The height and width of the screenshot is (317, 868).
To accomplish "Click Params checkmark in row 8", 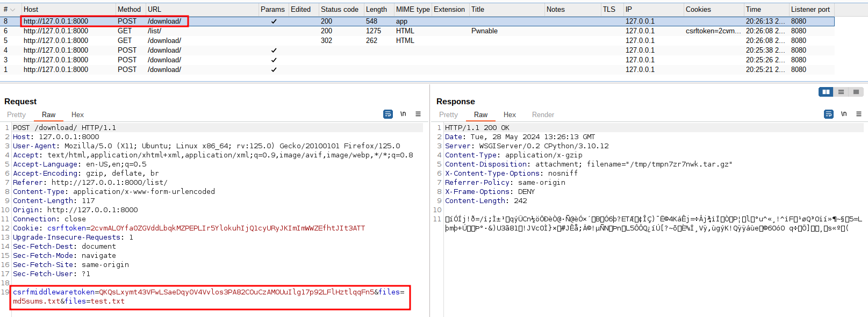I will [x=274, y=21].
